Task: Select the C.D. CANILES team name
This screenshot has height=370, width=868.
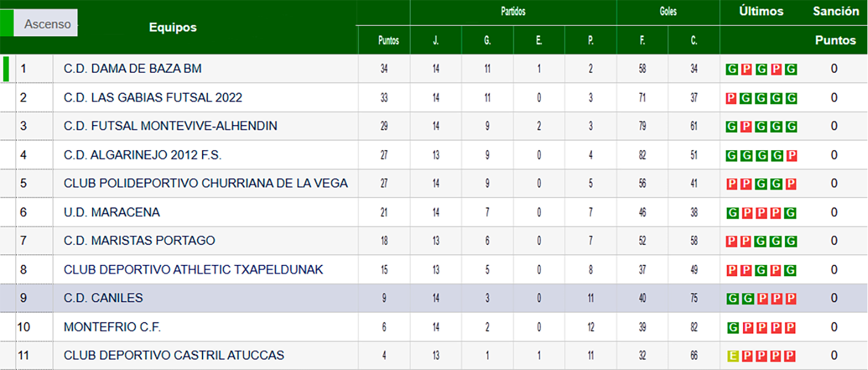Action: (x=103, y=299)
